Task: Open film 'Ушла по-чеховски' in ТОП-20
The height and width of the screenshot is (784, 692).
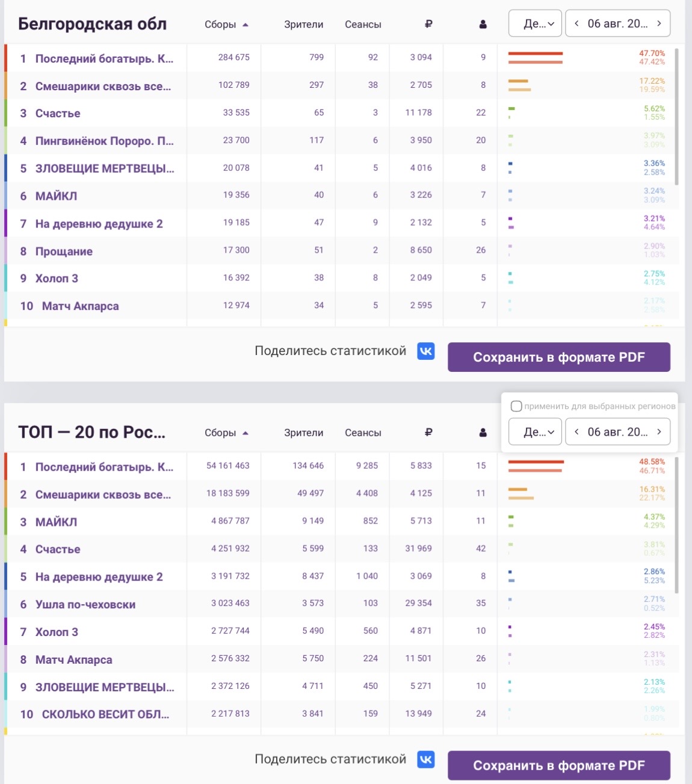Action: coord(85,604)
